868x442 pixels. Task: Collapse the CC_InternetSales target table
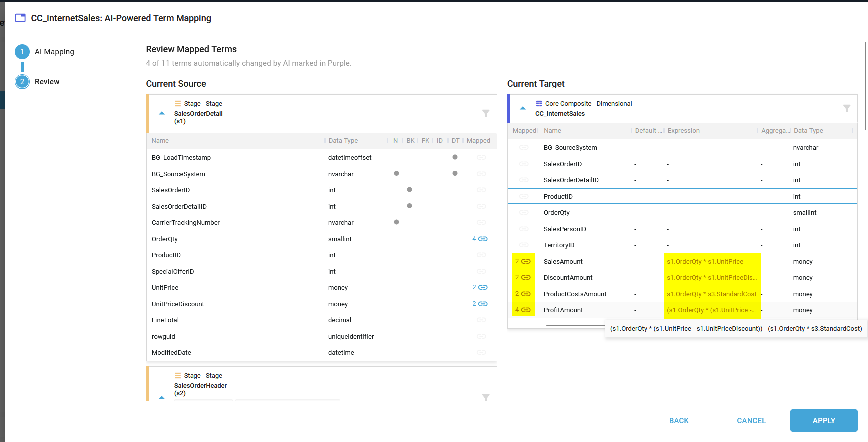coord(523,108)
